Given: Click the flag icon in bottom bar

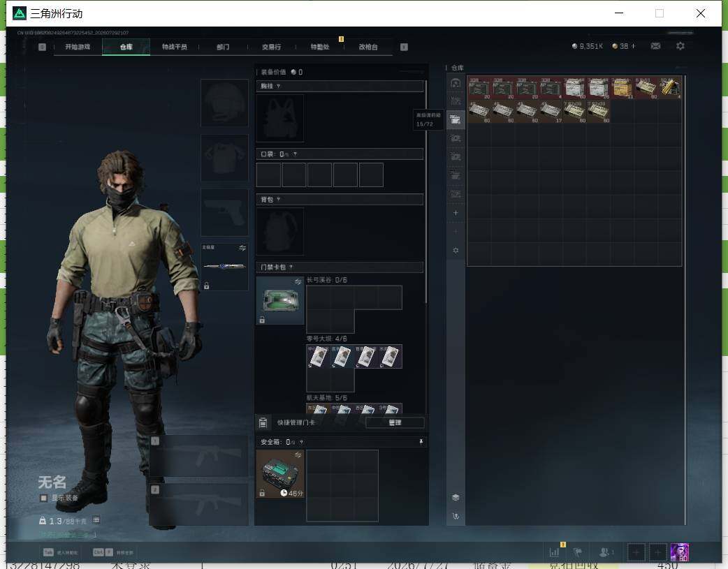Looking at the screenshot, I should (x=578, y=552).
